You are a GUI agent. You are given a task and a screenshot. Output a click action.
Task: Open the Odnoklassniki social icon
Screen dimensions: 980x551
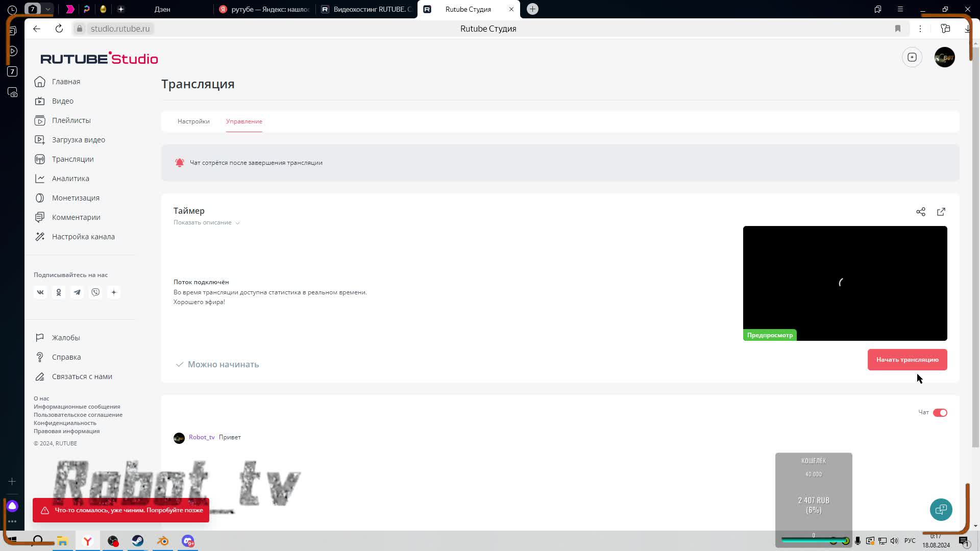click(x=59, y=292)
